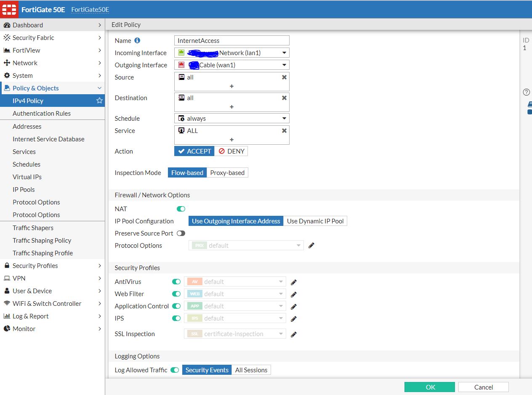Viewport: 532px width, 395px height.
Task: Click the Monitor pie chart icon
Action: (x=7, y=329)
